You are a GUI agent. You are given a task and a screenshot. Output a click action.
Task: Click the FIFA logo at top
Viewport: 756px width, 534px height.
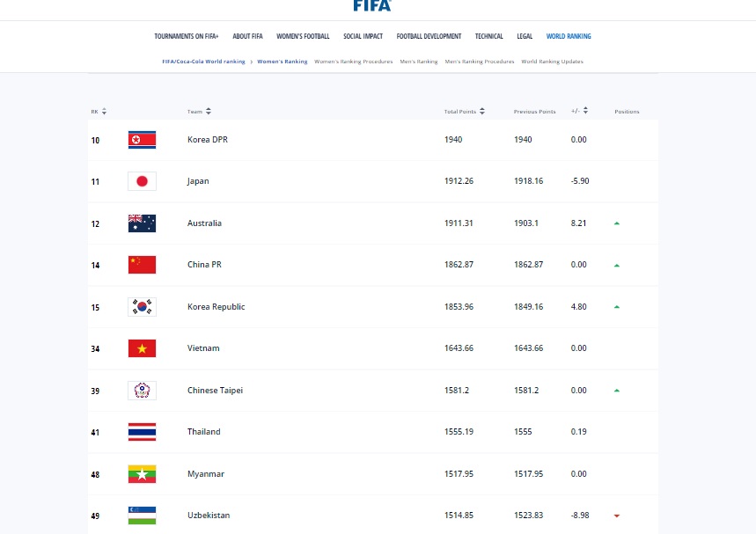tap(371, 5)
